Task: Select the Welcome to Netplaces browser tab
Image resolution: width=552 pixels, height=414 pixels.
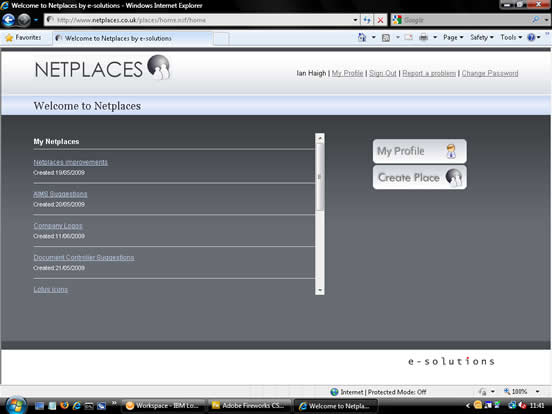Action: click(x=132, y=38)
